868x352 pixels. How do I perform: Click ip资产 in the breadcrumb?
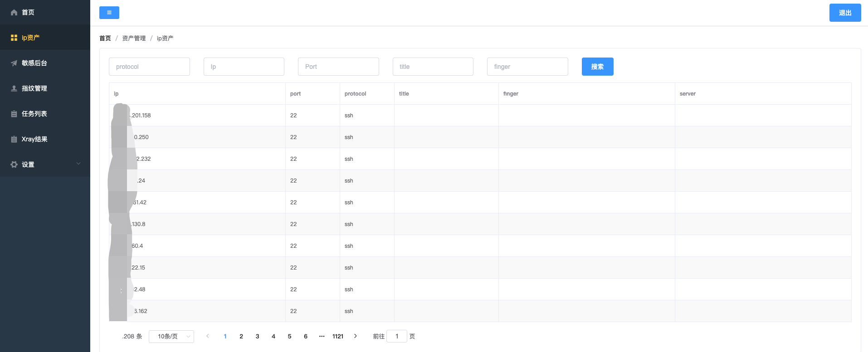click(x=165, y=38)
